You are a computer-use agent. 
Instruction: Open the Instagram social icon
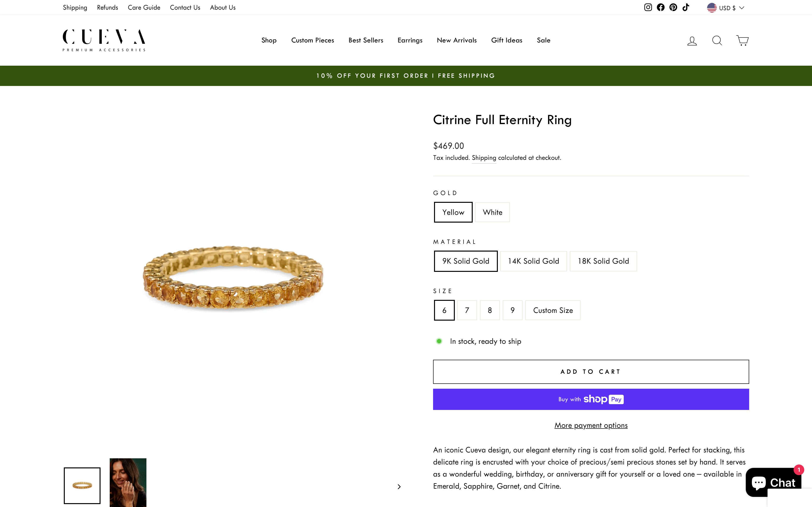tap(648, 7)
